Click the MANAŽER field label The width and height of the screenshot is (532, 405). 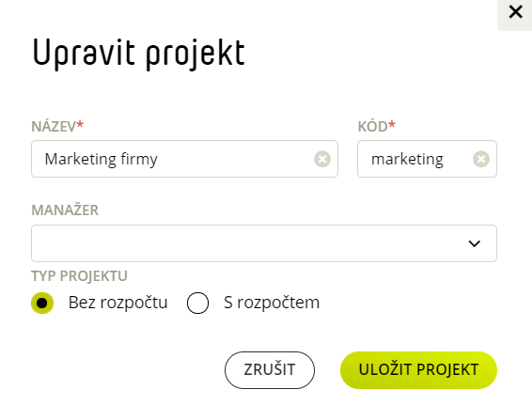click(x=65, y=210)
